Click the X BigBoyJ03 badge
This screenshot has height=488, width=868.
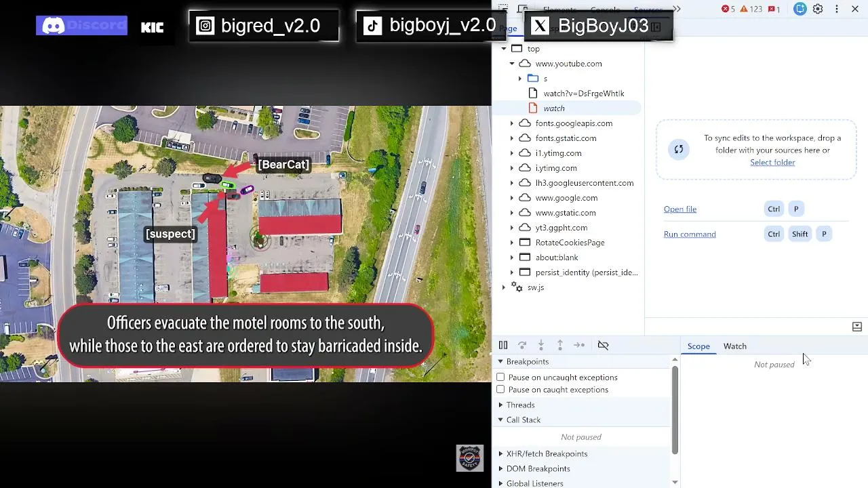pos(599,26)
